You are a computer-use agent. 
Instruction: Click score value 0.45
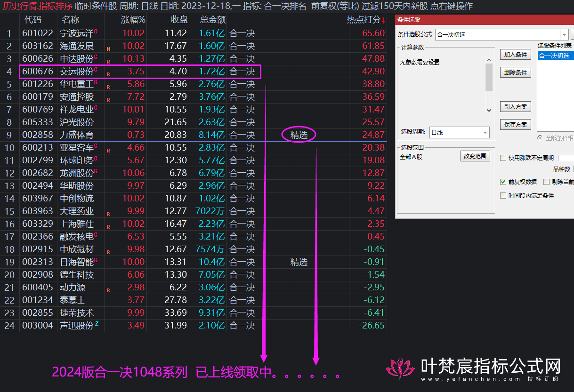(x=376, y=237)
